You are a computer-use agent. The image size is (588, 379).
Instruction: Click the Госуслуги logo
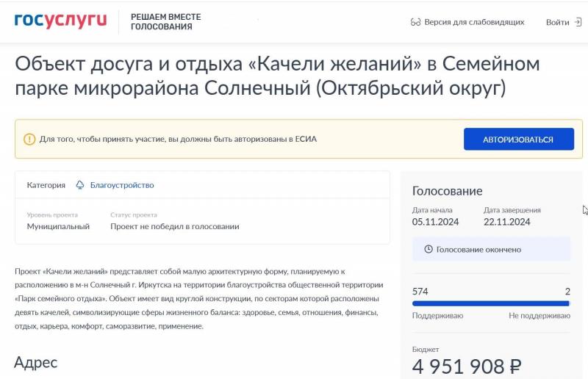[60, 21]
